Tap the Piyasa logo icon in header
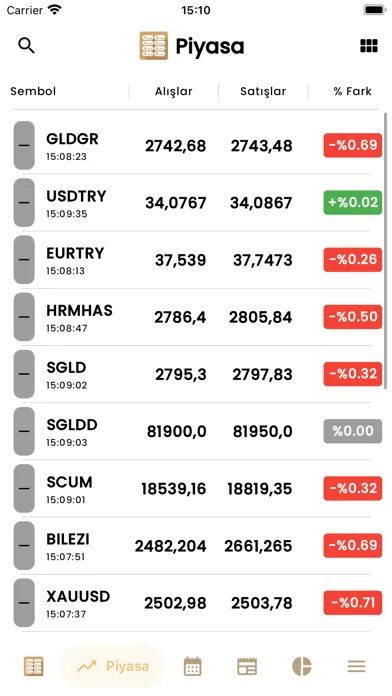Screen dimensions: 392x696 point(154,46)
